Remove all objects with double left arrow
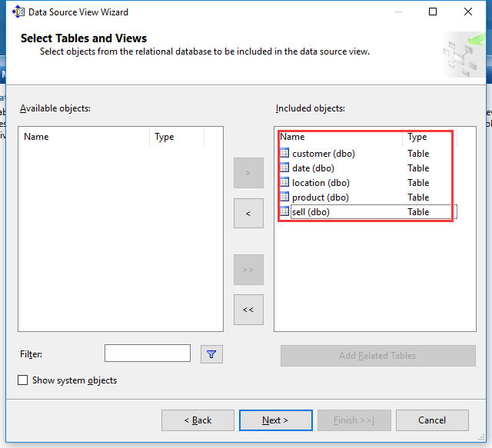The width and height of the screenshot is (492, 448). [x=248, y=310]
